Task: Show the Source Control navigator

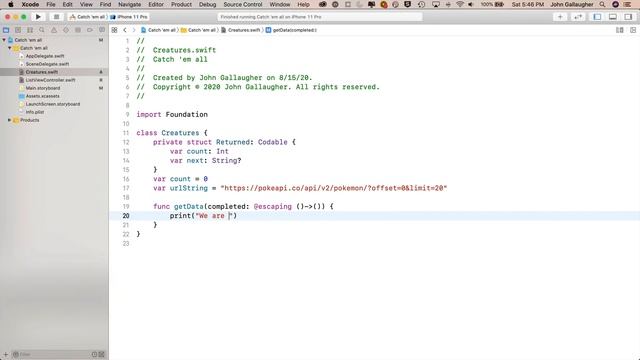Action: pos(18,30)
